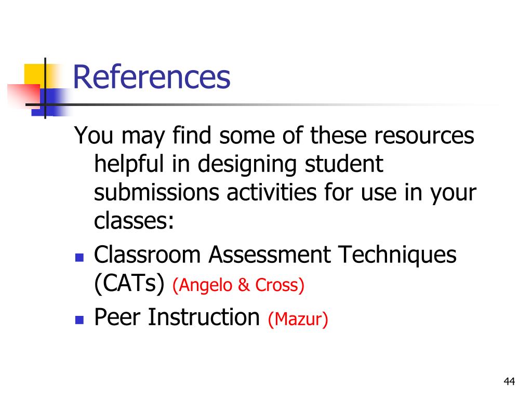
Task: Click the red (Angelo & Cross) citation
Action: coord(238,285)
